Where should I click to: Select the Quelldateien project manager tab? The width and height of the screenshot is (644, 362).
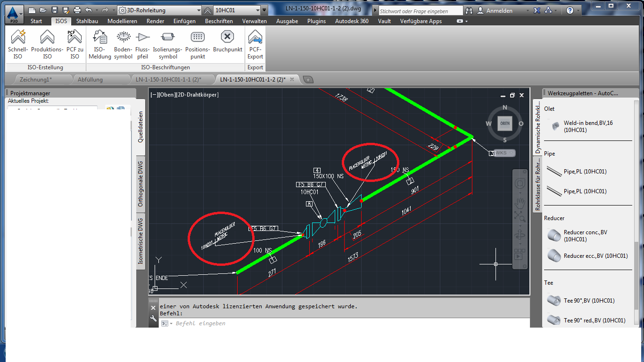point(140,127)
